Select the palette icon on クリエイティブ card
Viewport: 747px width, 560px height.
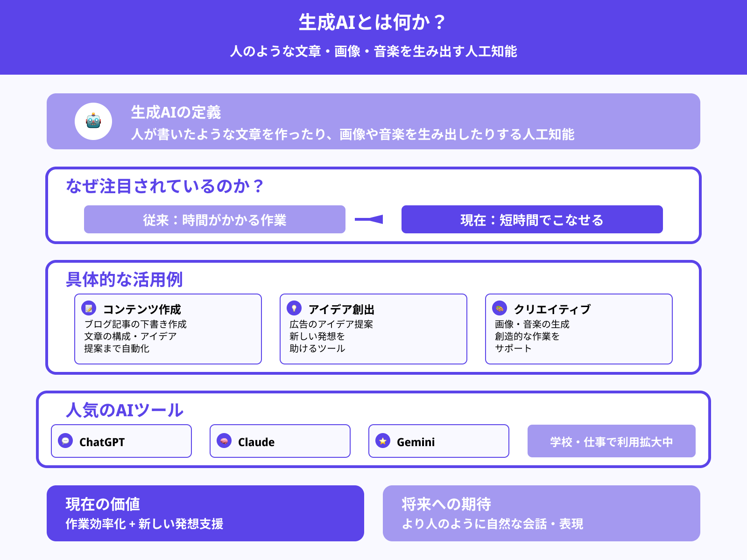pos(500,308)
